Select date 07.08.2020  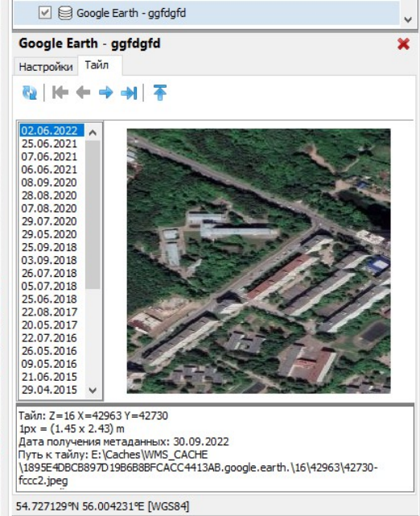[x=49, y=208]
